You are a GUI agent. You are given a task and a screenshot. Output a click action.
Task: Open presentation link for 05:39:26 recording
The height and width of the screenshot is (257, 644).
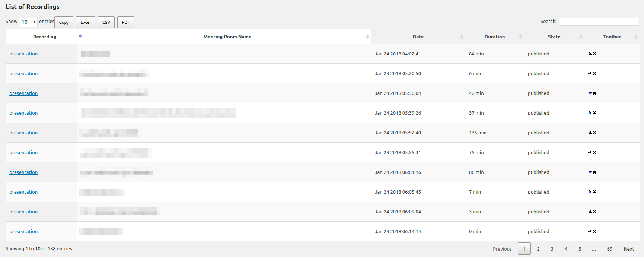click(x=23, y=113)
